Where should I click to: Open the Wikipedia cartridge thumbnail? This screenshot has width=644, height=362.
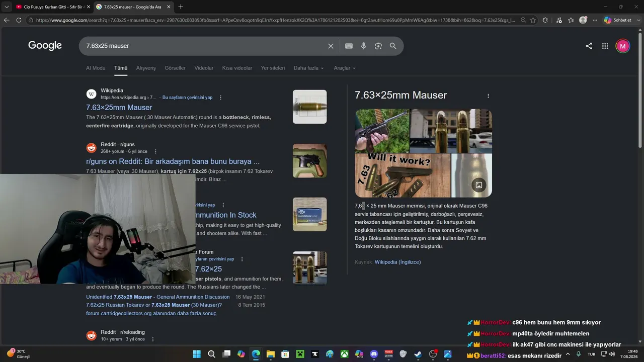pyautogui.click(x=309, y=107)
